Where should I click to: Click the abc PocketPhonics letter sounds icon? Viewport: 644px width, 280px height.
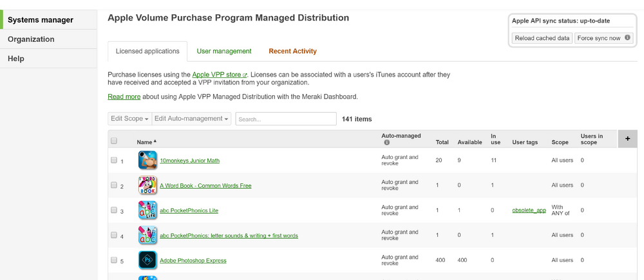(x=147, y=235)
